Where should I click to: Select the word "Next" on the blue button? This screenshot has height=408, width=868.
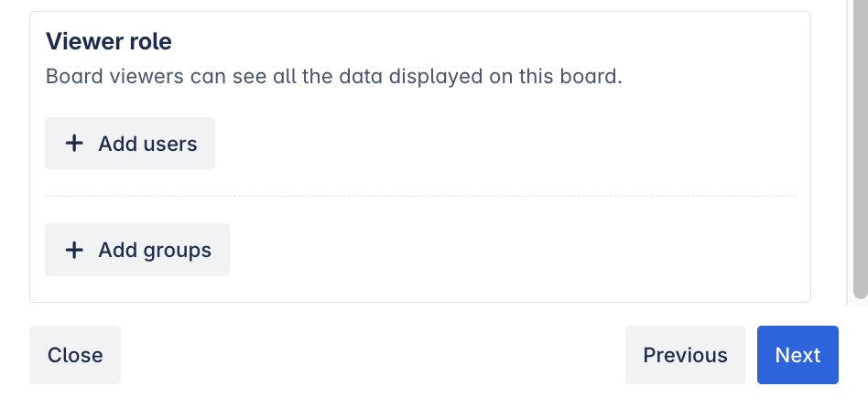click(x=797, y=355)
